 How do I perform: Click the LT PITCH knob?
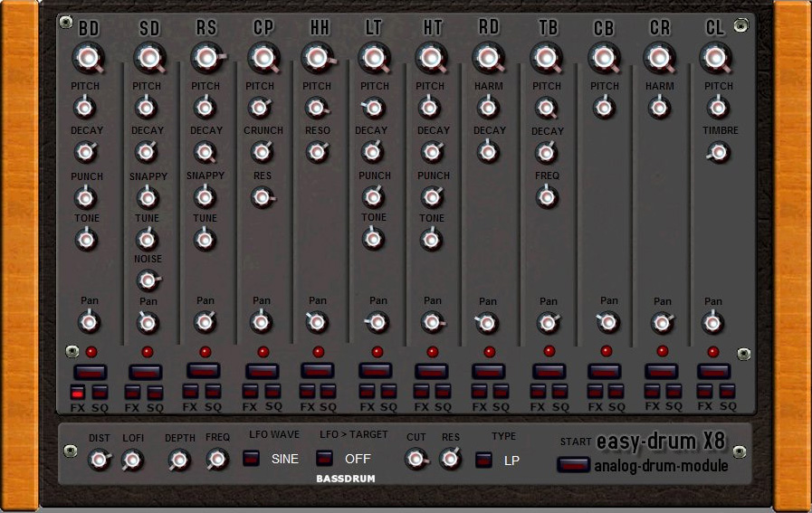coord(373,109)
